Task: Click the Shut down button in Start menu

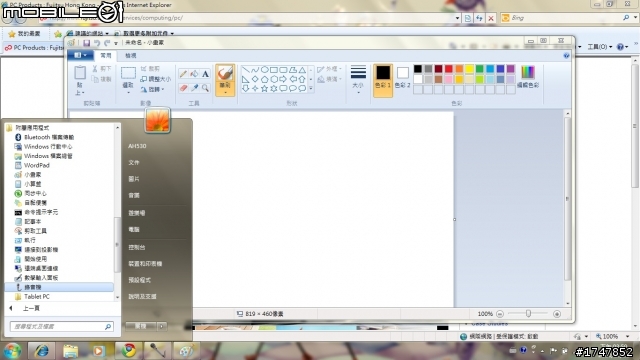Action: coord(141,326)
